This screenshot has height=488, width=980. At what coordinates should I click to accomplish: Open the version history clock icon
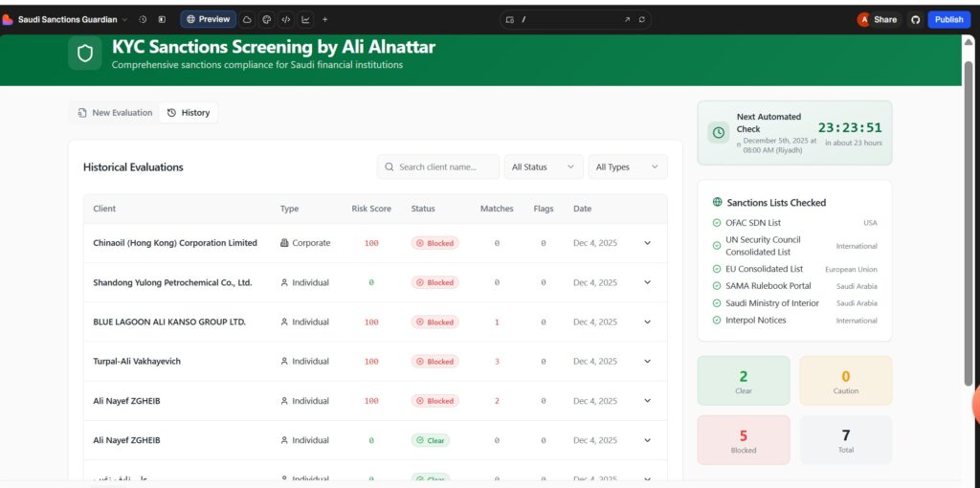tap(143, 19)
